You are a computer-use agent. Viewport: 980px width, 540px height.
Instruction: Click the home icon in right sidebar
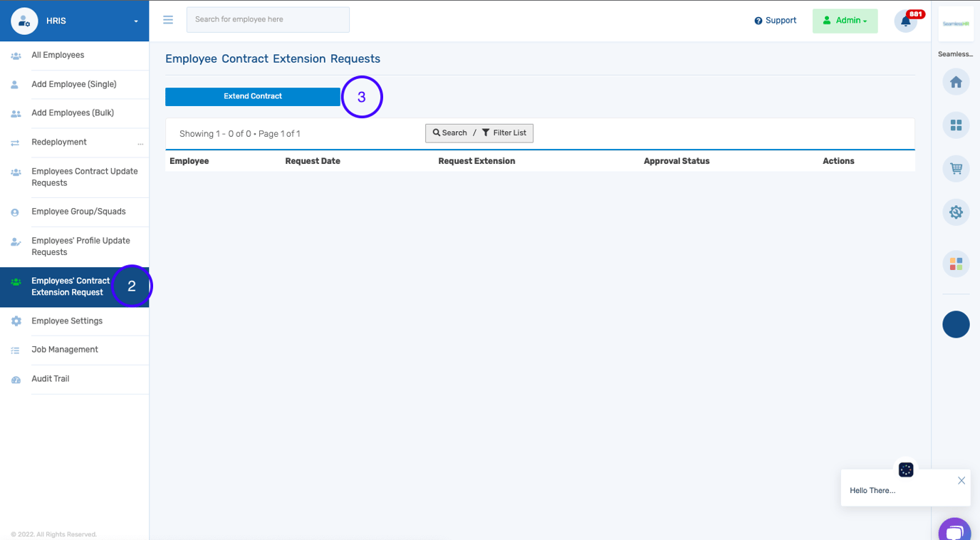(956, 83)
